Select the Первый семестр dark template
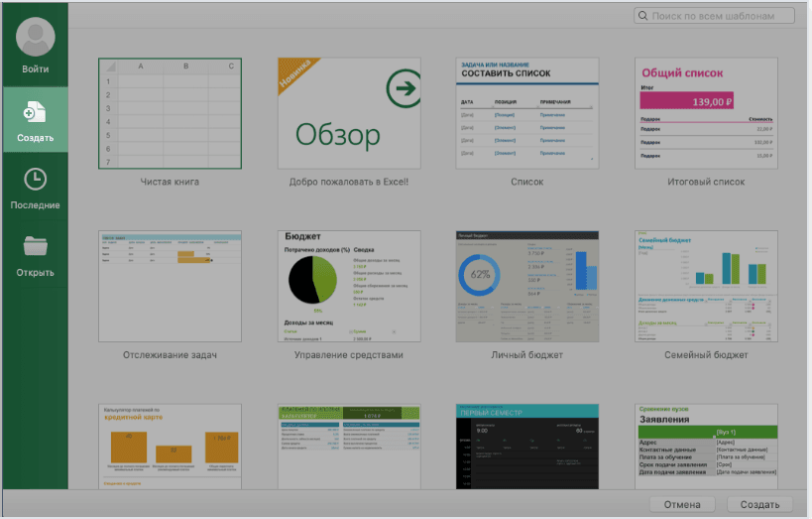 click(527, 447)
